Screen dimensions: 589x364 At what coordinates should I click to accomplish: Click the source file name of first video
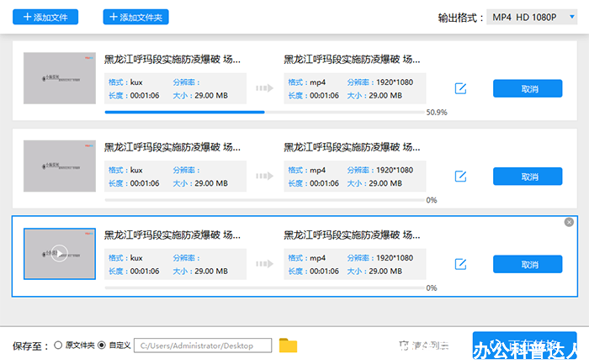pyautogui.click(x=172, y=60)
